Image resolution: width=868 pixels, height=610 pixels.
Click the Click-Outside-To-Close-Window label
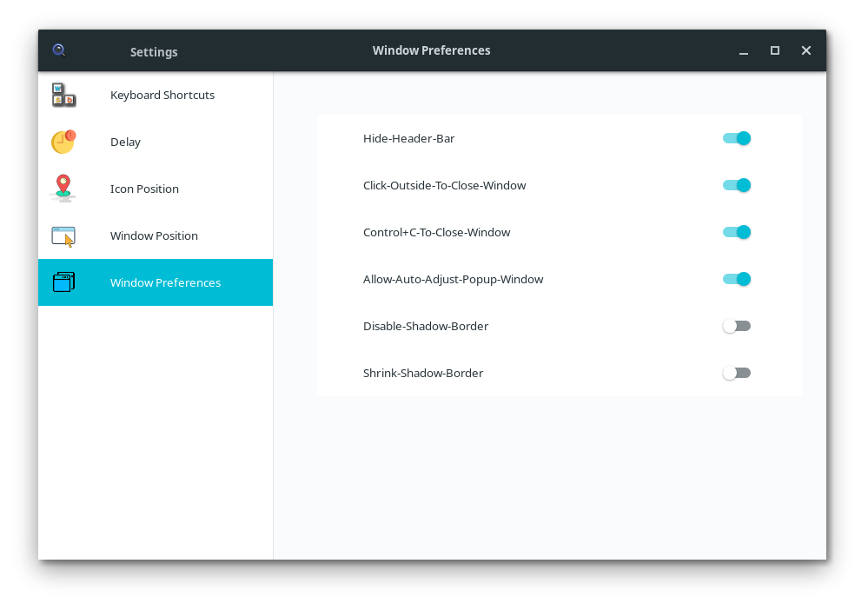[x=445, y=185]
